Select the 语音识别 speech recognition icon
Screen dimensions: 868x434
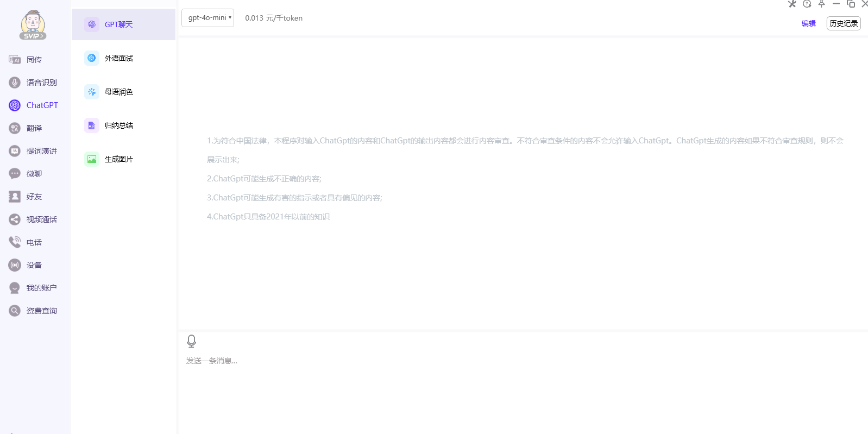click(15, 83)
